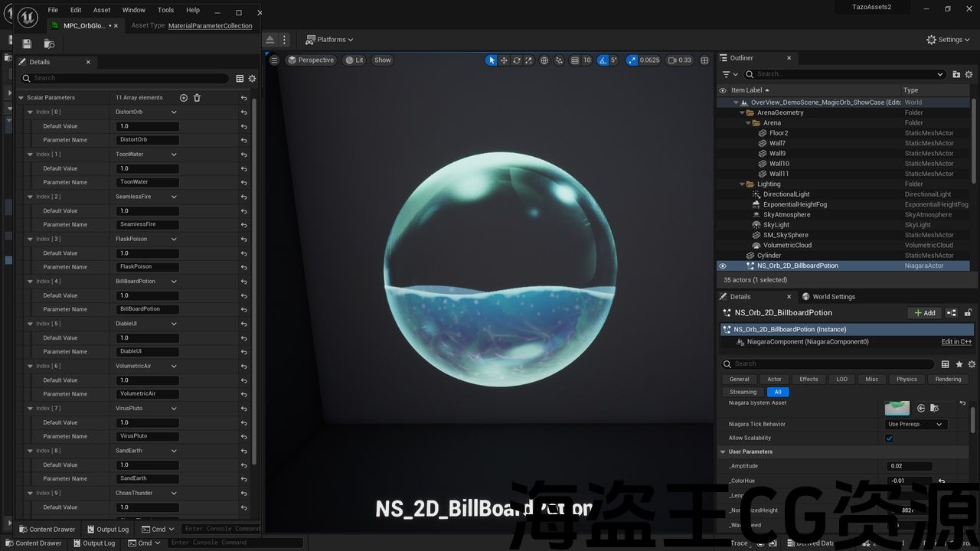Switch to the World Settings tab

coord(833,297)
